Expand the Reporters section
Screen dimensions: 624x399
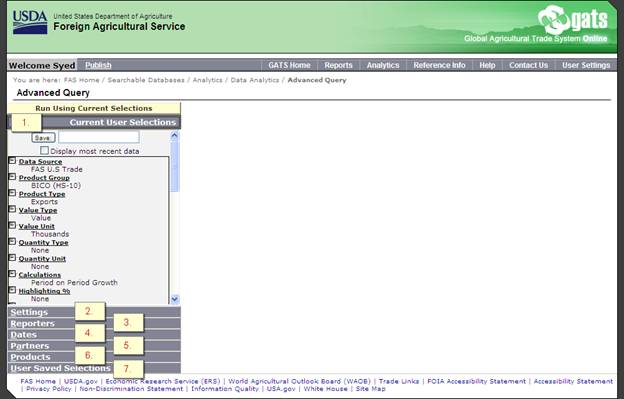94,323
